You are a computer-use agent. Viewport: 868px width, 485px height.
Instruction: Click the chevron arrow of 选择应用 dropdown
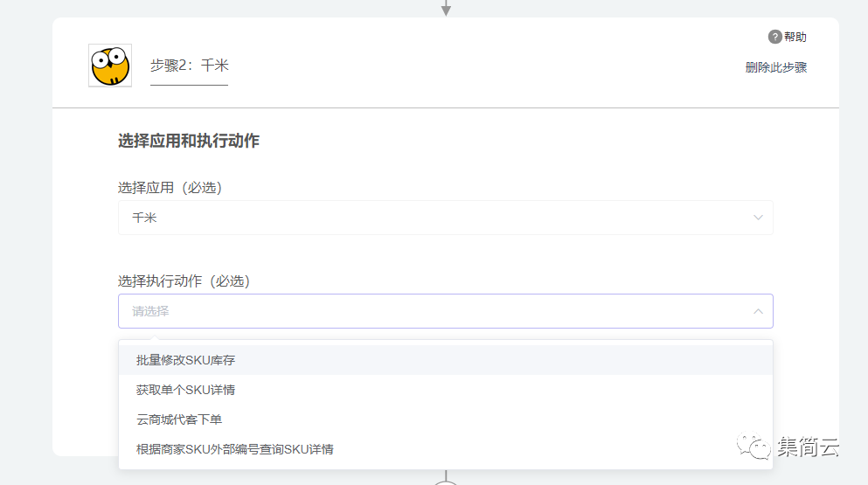point(758,218)
